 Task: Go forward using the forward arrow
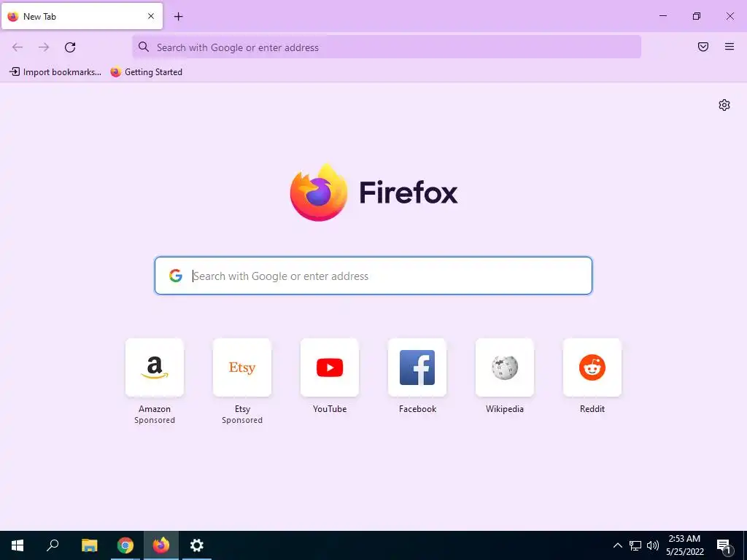pos(44,47)
